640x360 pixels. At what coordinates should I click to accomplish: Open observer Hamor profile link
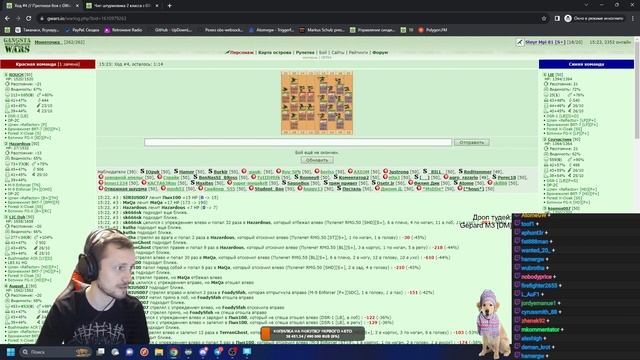click(x=187, y=172)
